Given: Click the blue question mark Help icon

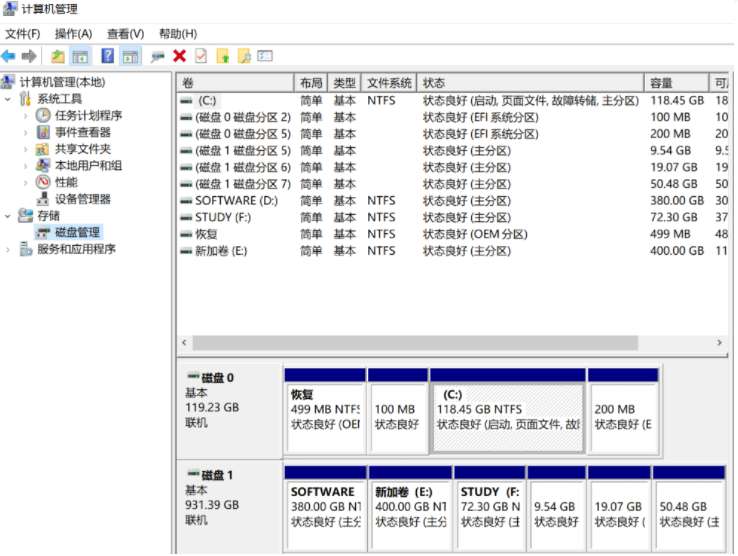Looking at the screenshot, I should [106, 57].
